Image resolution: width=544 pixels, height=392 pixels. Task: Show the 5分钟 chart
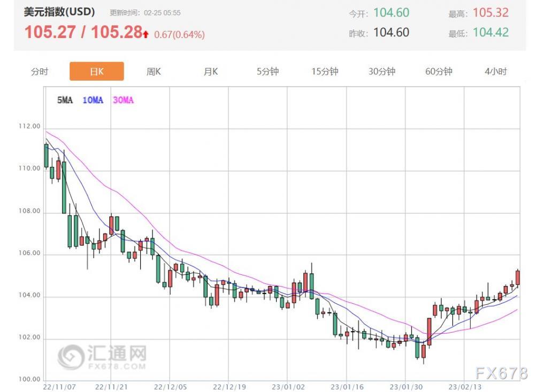coord(267,72)
